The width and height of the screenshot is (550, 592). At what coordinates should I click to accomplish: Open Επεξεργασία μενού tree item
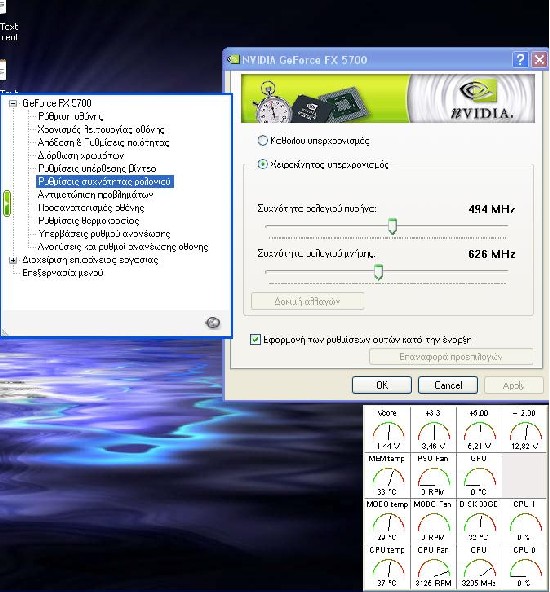tap(63, 273)
